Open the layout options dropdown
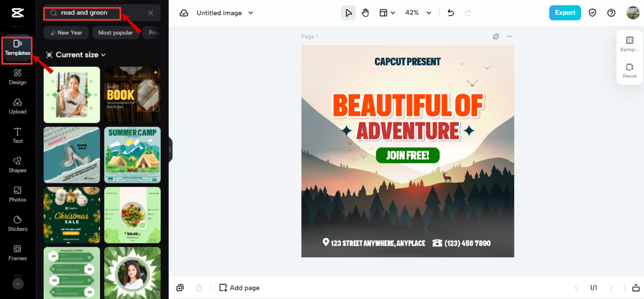This screenshot has width=644, height=299. [387, 13]
